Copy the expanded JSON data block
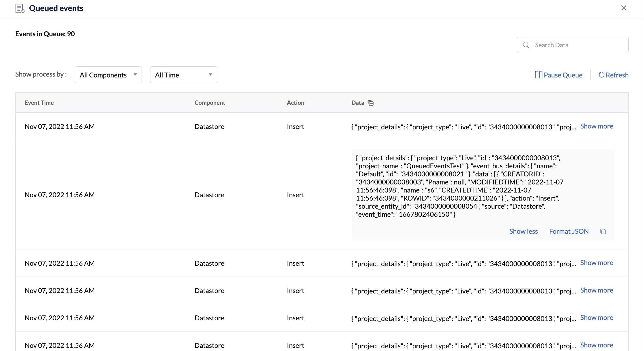Screen dimensions: 644x351 click(603, 231)
